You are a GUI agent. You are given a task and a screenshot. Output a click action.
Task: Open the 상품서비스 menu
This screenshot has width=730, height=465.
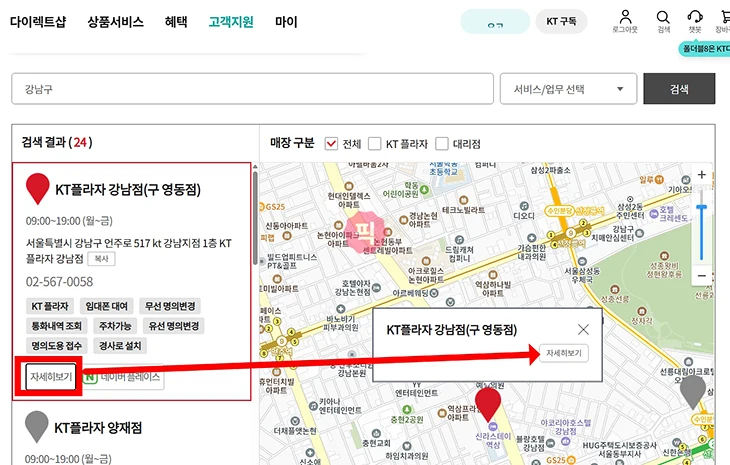(x=115, y=22)
